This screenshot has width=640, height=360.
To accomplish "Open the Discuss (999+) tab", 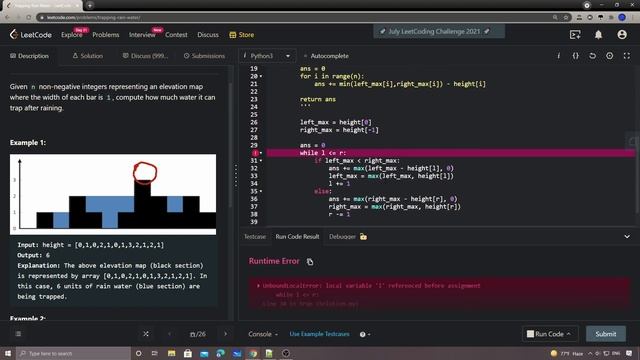I will coord(145,56).
